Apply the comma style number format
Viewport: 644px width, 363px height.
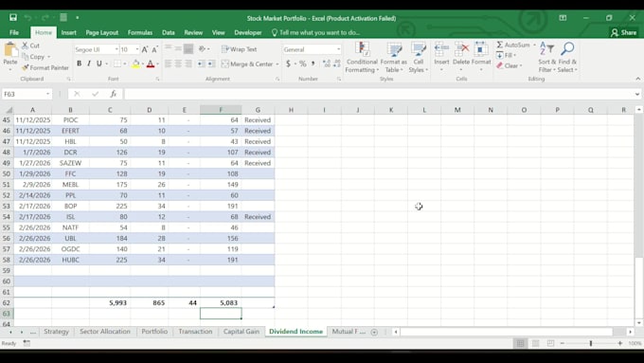[x=313, y=64]
